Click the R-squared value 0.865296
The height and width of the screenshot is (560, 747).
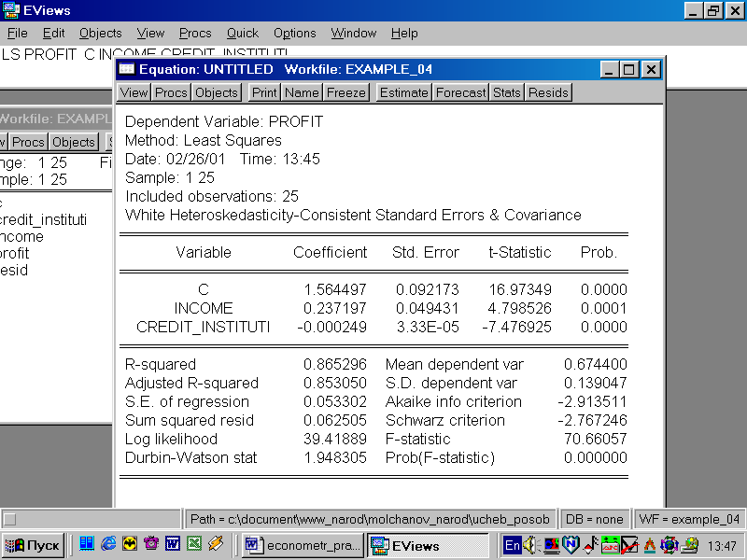pyautogui.click(x=335, y=364)
